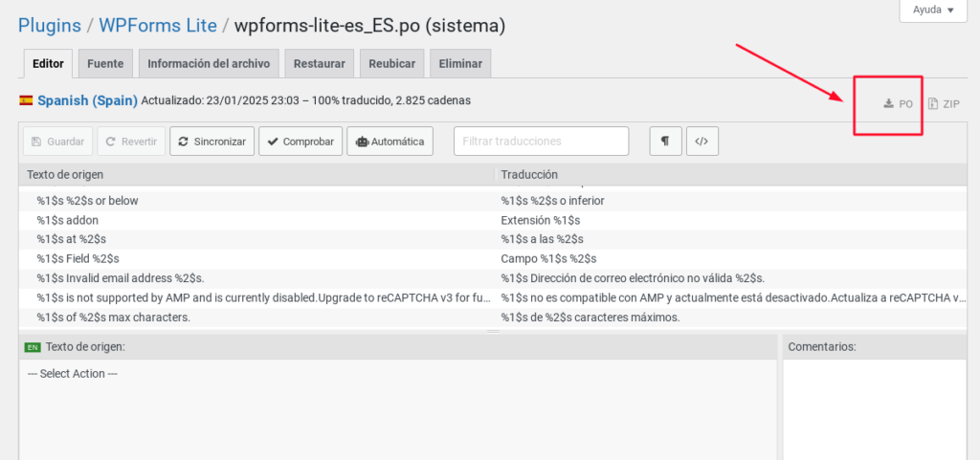
Task: Open Información del archivo tab
Action: click(209, 64)
